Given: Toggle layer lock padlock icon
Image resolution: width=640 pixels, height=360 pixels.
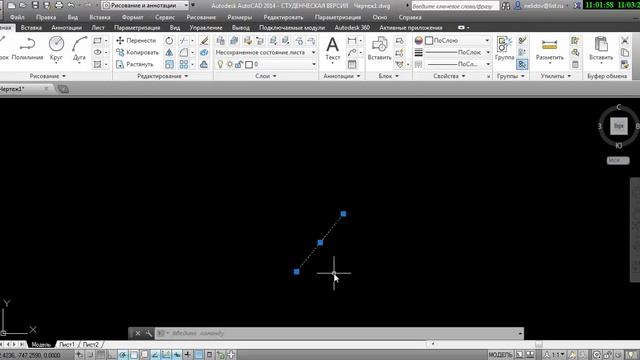Looking at the screenshot, I should 239,64.
